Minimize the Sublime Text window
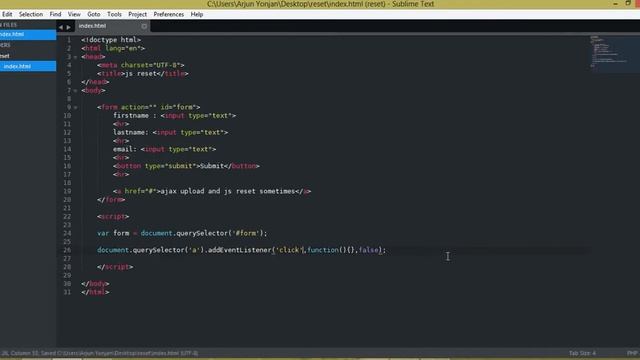 [616, 4]
